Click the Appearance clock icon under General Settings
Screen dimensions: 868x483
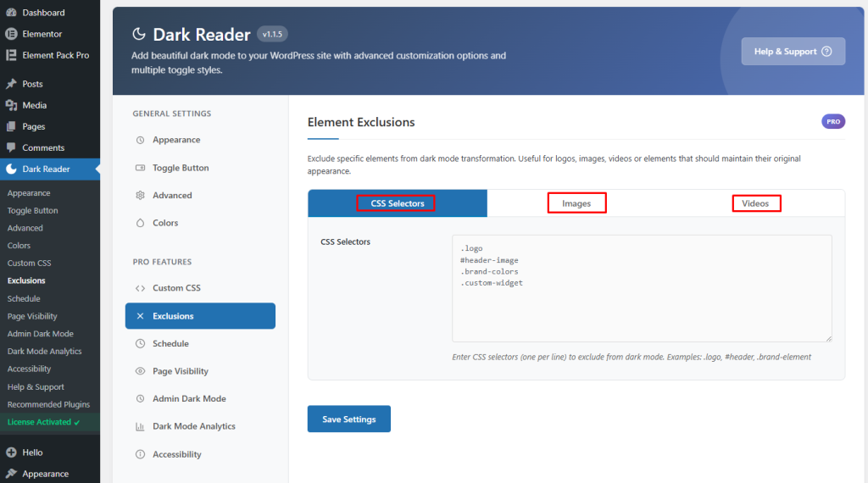[x=140, y=140]
